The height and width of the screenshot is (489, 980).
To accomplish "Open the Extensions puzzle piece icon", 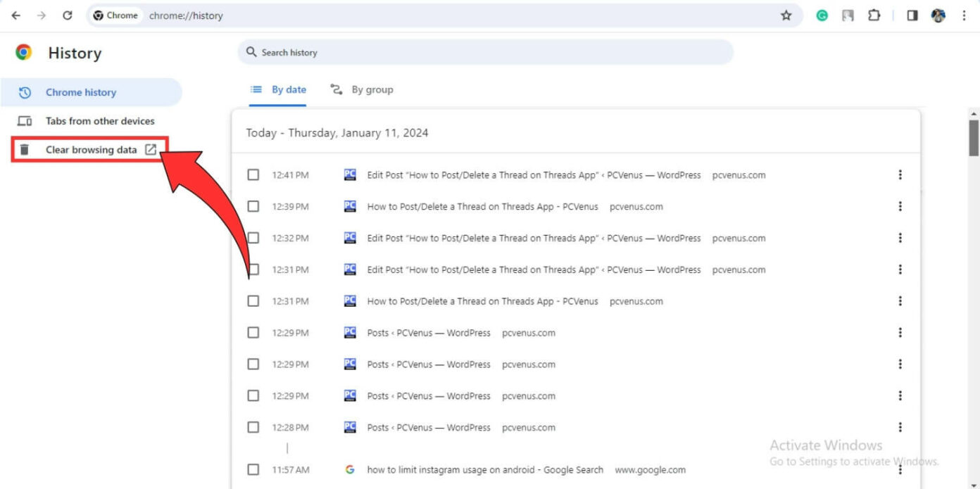I will pos(874,15).
